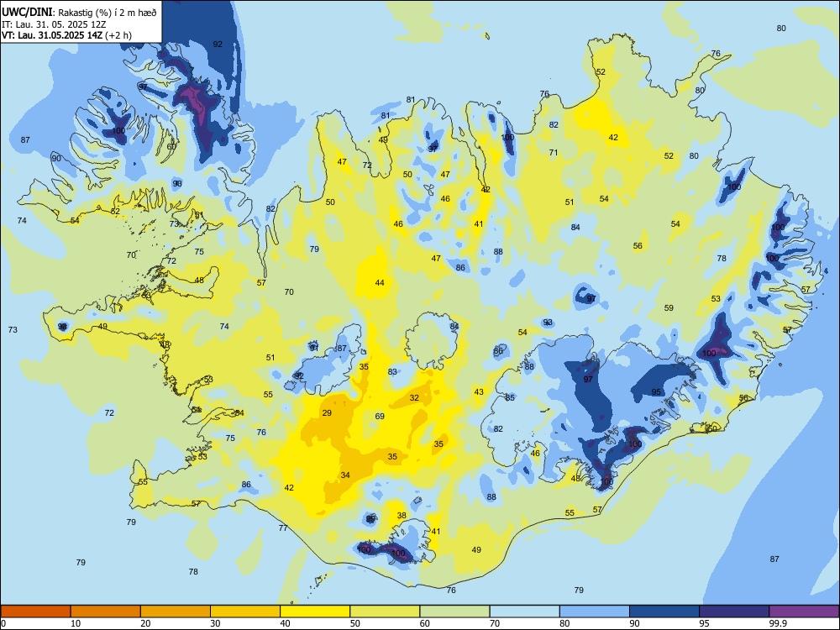The image size is (840, 630).
Task: Click the map value '77'
Action: 283,528
